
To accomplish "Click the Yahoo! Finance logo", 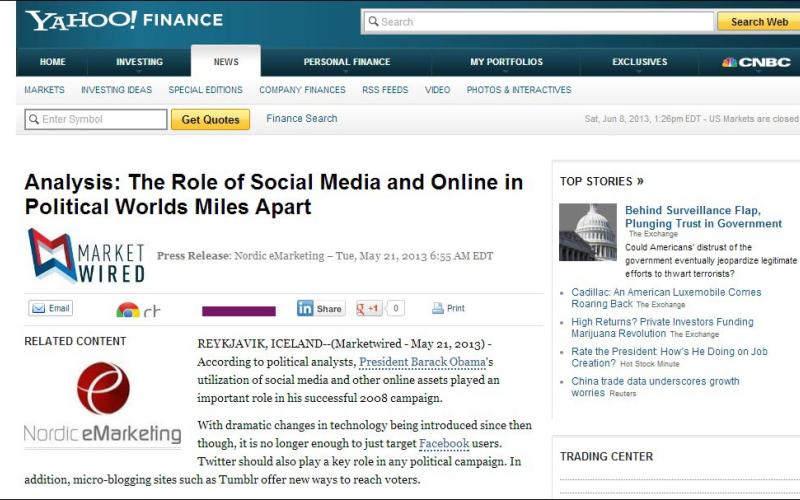I will click(x=124, y=20).
